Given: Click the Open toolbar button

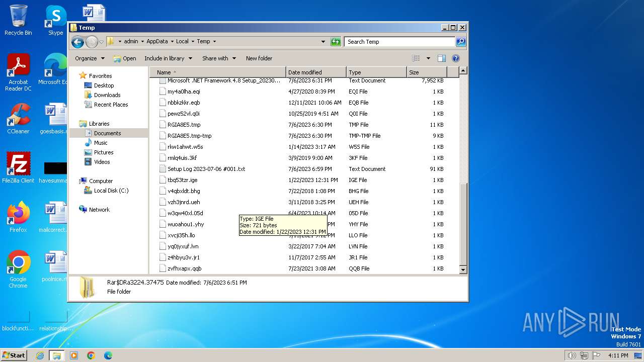Looking at the screenshot, I should pos(125,58).
